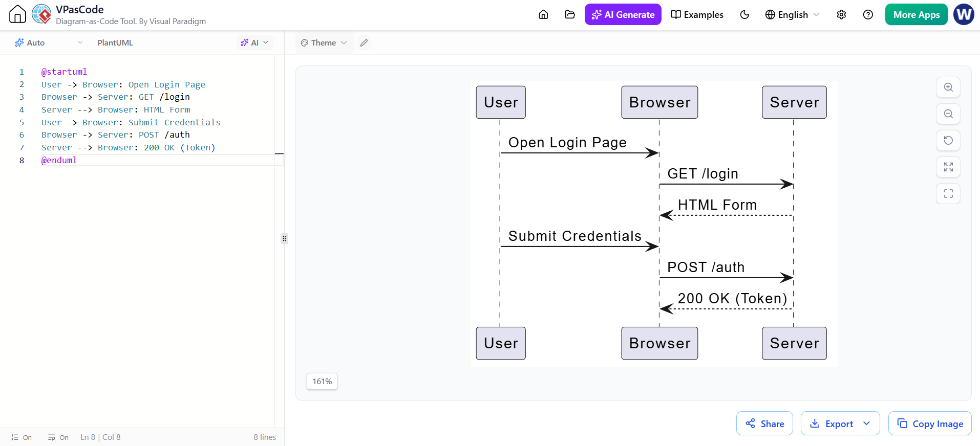Screen dimensions: 980x446
Task: Click the user avatar W icon
Action: (x=964, y=14)
